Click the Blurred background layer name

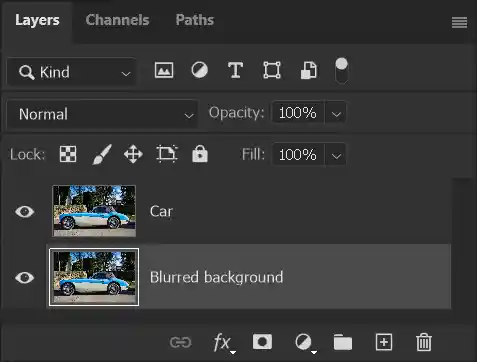tap(217, 277)
